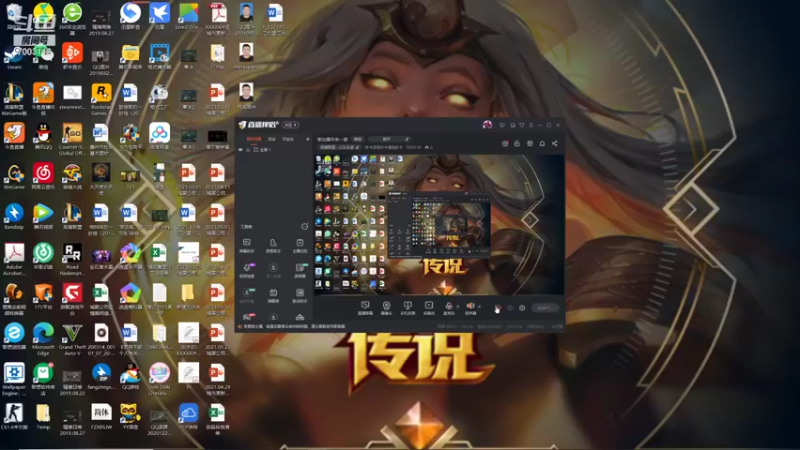Screen dimensions: 800x450
Task: Open the QQ Games shortcut
Action: tap(130, 377)
